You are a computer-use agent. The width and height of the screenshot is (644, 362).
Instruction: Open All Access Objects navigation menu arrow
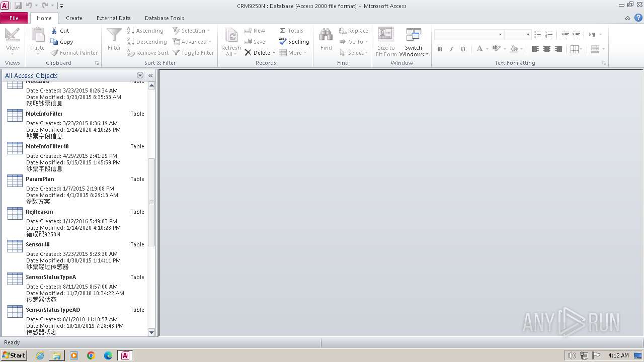[x=140, y=75]
